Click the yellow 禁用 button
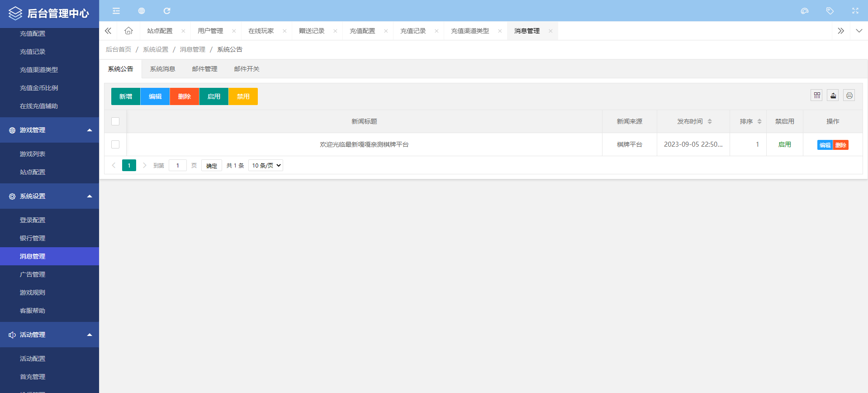This screenshot has width=868, height=393. tap(243, 96)
